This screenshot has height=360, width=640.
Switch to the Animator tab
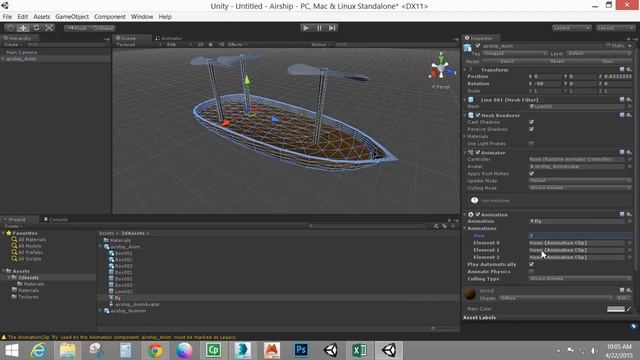click(169, 38)
